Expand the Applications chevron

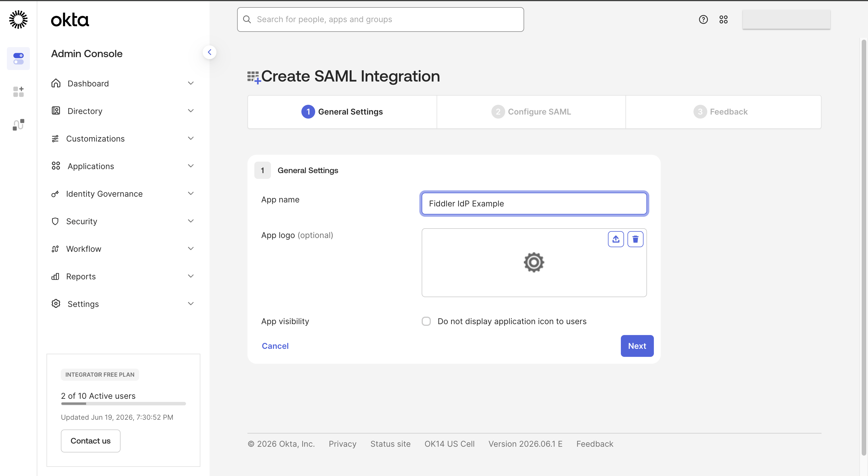pos(191,166)
